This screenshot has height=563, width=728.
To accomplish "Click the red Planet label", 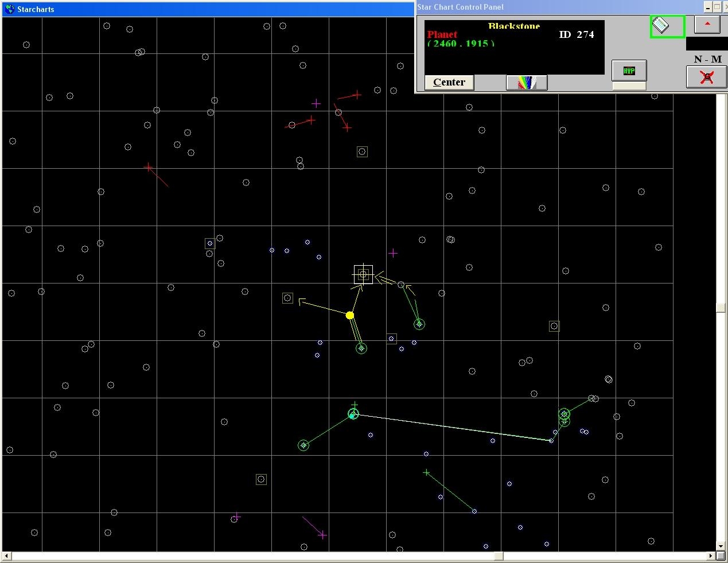I will [x=442, y=34].
